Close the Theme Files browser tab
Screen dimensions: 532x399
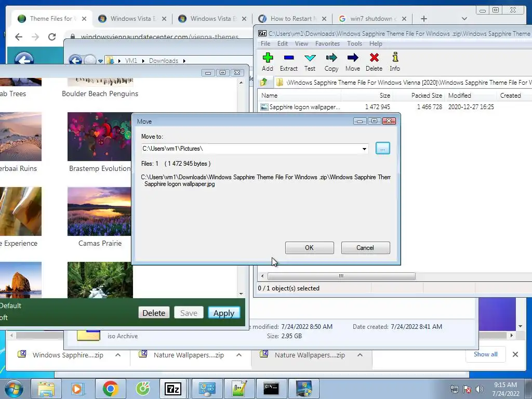84,19
